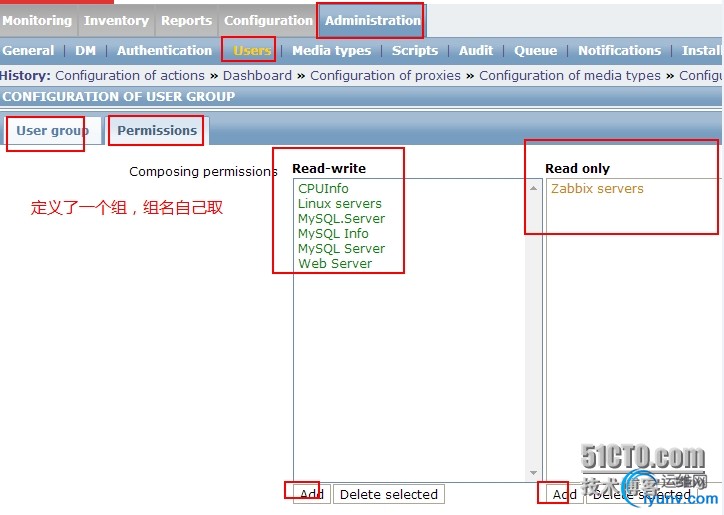Select CPUInfo in Read-write list

(323, 188)
